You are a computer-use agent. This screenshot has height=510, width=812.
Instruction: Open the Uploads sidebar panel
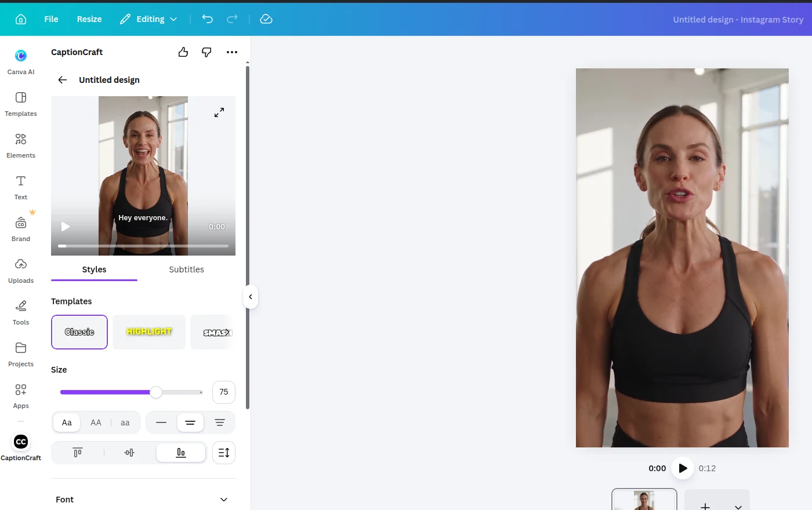click(21, 271)
